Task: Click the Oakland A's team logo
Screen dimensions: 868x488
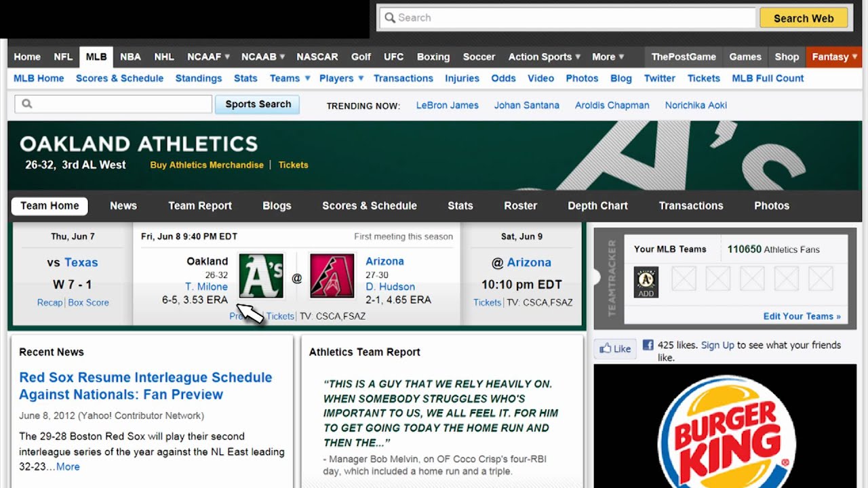Action: pos(261,276)
